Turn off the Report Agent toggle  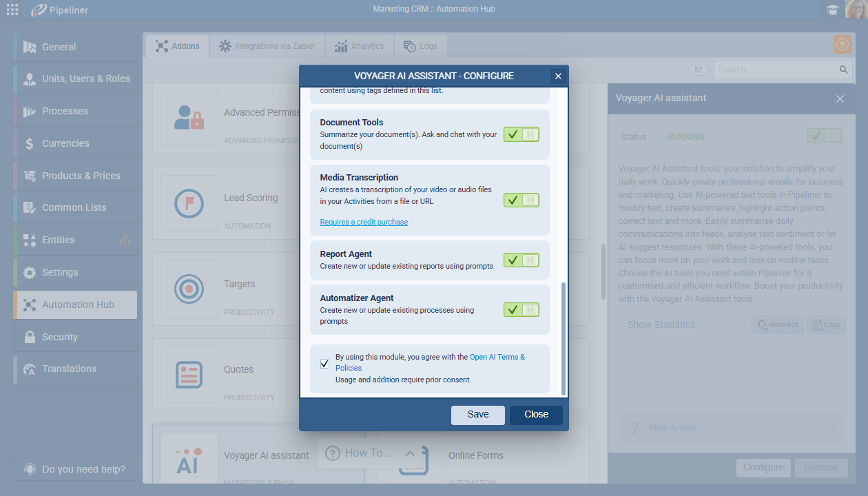click(521, 260)
